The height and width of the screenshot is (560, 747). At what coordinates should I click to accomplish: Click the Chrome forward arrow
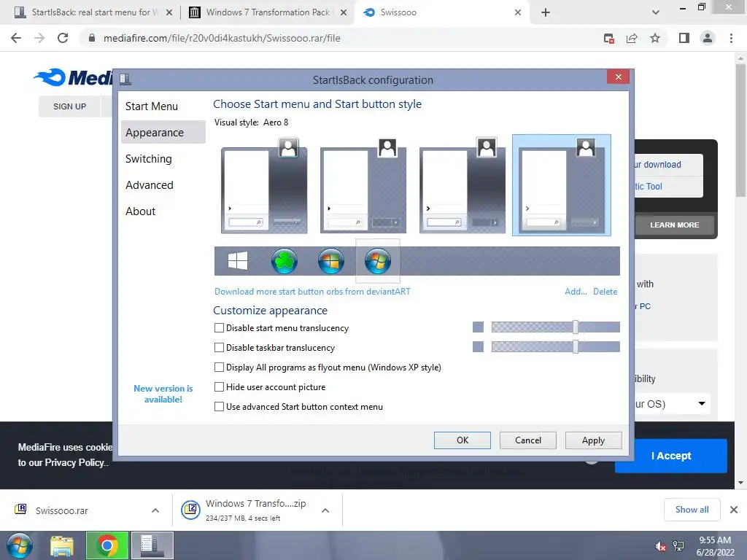pyautogui.click(x=39, y=38)
